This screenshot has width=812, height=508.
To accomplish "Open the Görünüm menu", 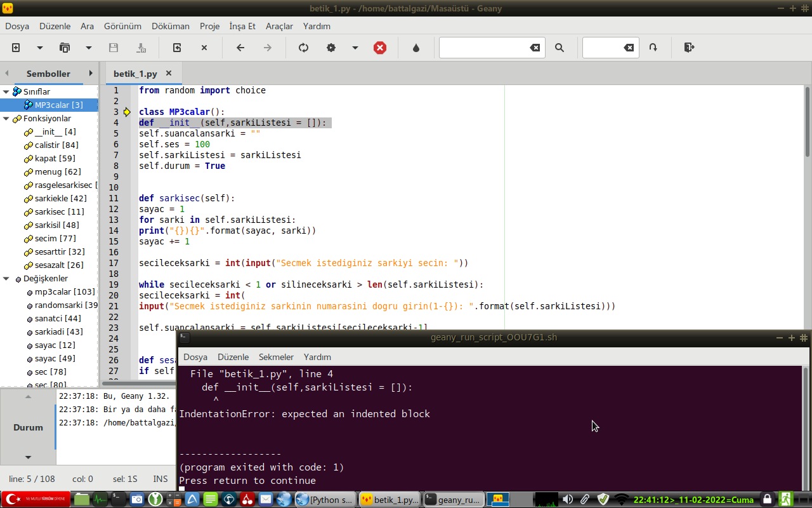I will [x=122, y=26].
